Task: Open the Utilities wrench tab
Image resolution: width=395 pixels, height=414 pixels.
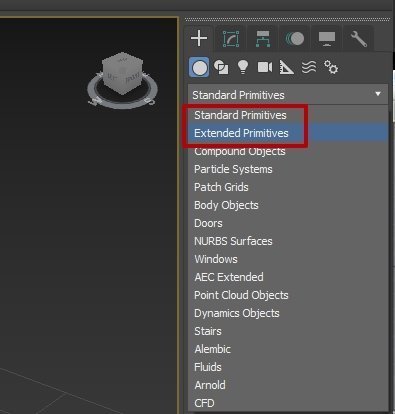Action: (x=359, y=39)
